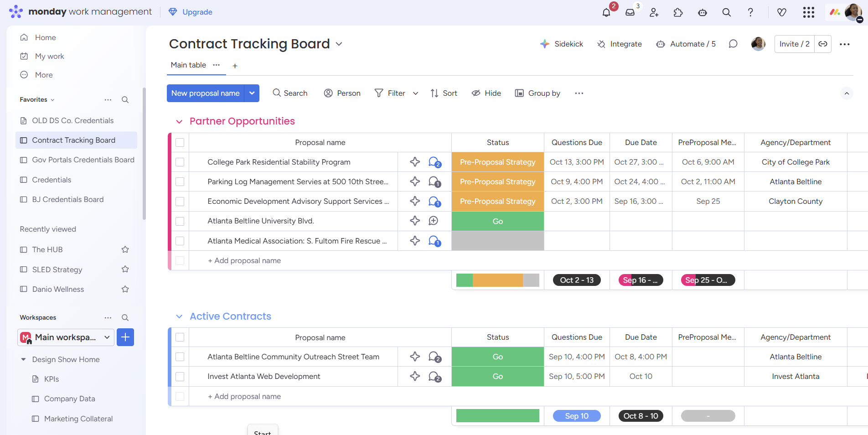The height and width of the screenshot is (435, 868).
Task: Open Sidekick button in board header
Action: click(562, 44)
